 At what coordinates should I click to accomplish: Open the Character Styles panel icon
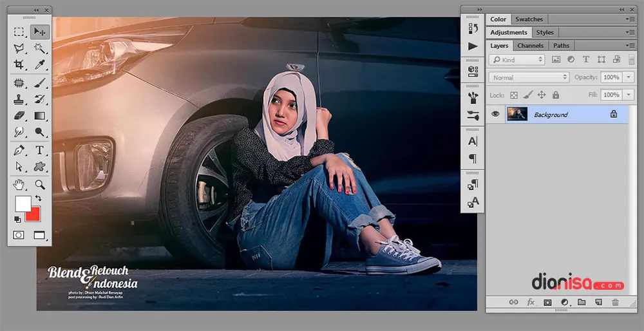coord(473,202)
